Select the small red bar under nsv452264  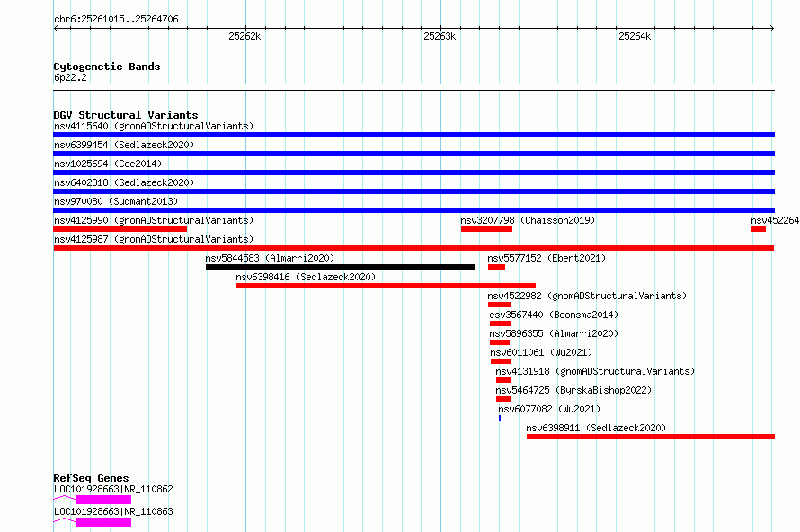tap(759, 229)
